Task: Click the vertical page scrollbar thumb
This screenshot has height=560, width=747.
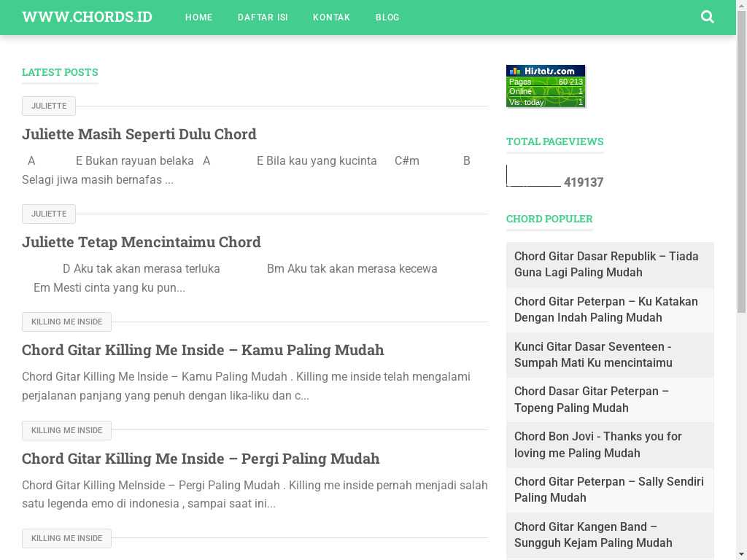Action: (x=741, y=162)
